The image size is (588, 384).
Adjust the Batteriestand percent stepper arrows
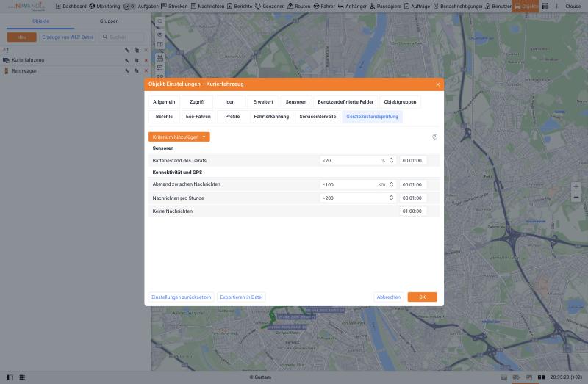tap(391, 160)
